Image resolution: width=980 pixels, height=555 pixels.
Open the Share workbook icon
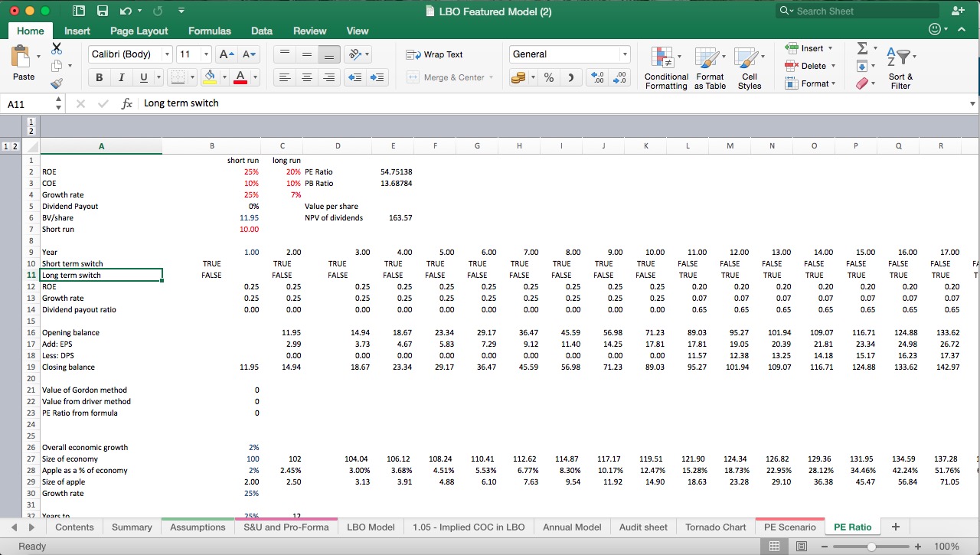(x=957, y=11)
